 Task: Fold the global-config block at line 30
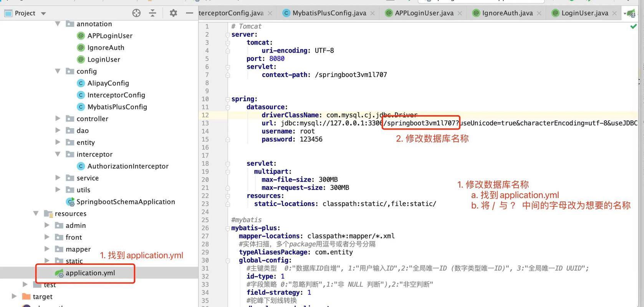click(228, 260)
